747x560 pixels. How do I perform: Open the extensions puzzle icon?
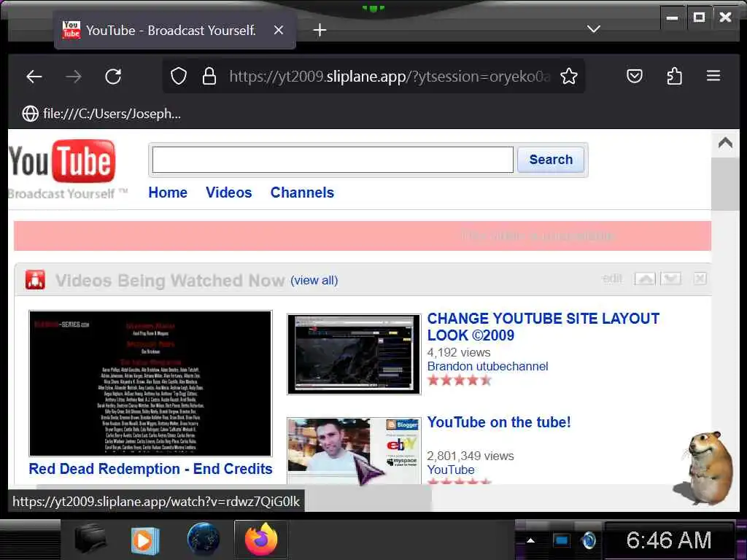(674, 76)
